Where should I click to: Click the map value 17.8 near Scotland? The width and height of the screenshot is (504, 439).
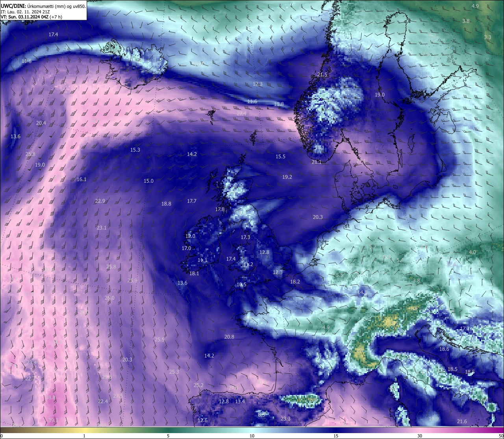(220, 209)
